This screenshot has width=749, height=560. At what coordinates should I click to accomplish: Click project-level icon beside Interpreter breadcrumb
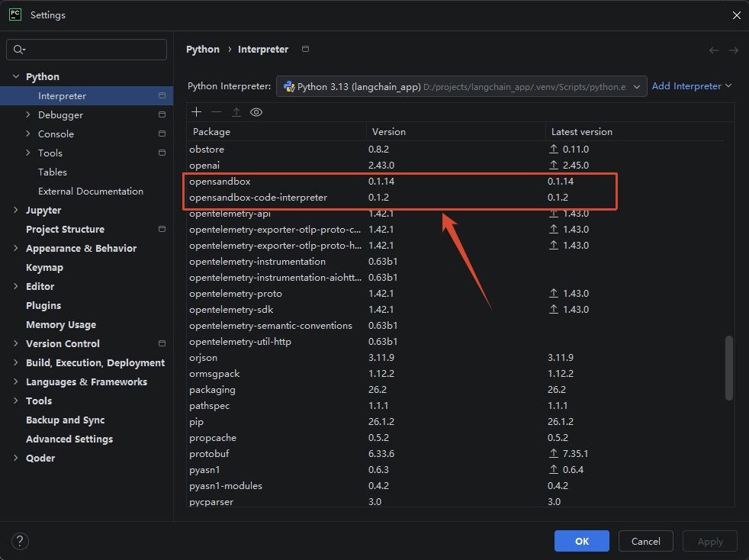(306, 49)
